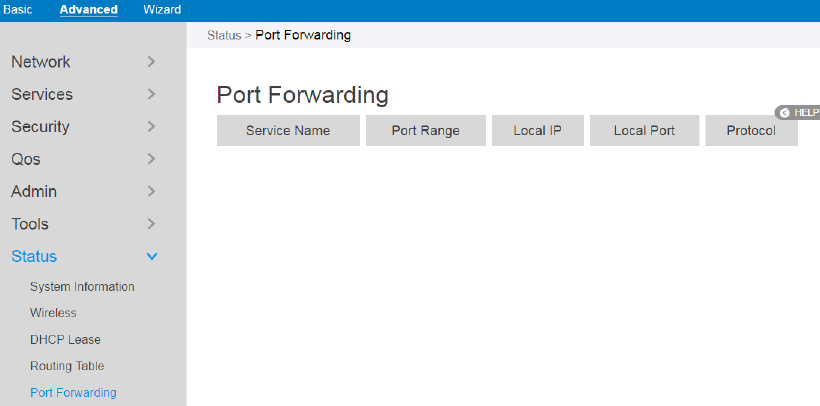Expand the Admin menu chevron
This screenshot has width=820, height=406.
[151, 191]
